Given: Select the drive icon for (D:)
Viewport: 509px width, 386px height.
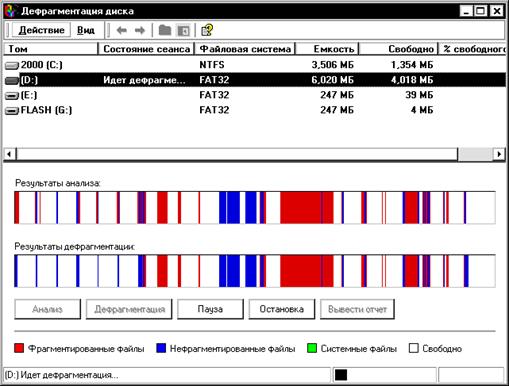Looking at the screenshot, I should (12, 80).
